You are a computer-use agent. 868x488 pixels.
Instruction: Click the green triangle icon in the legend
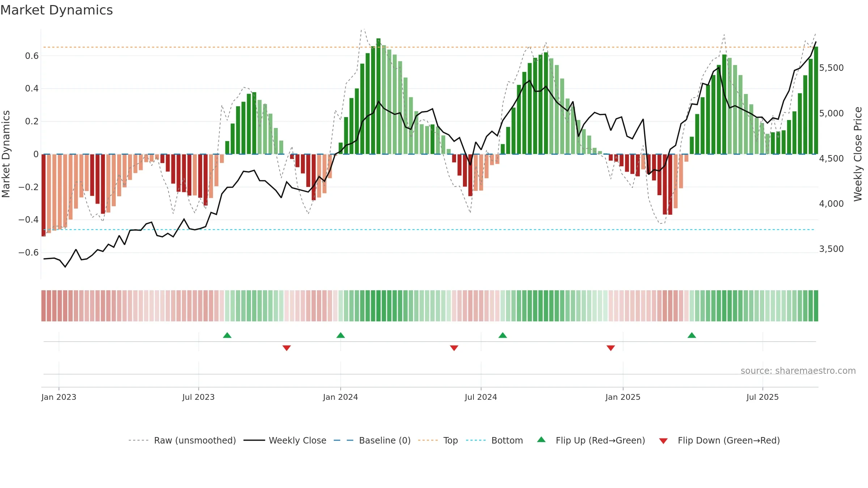[x=541, y=440]
